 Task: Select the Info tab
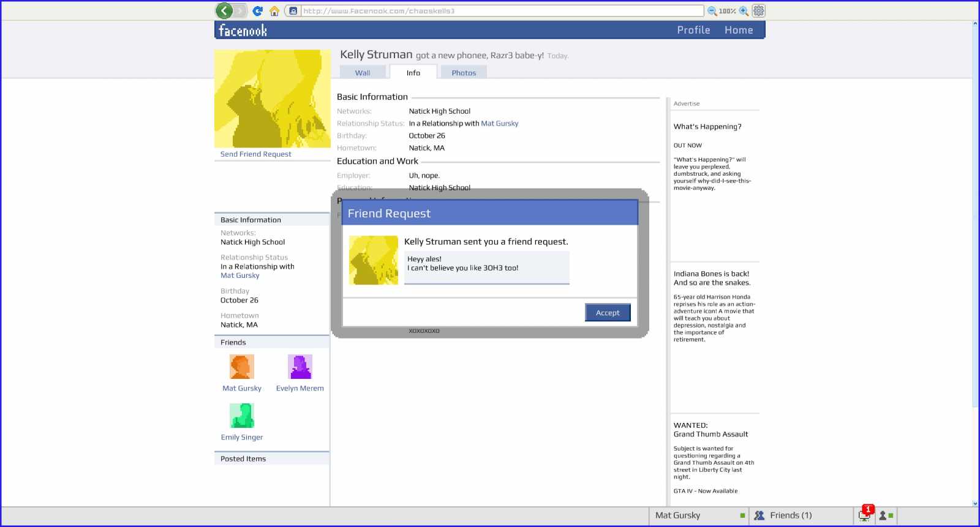[413, 72]
